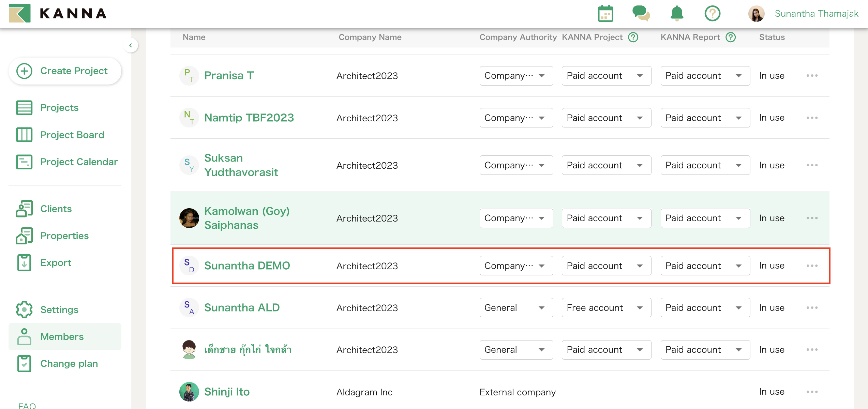Viewport: 868px width, 409px height.
Task: Open Shinji Ito's profile link
Action: (227, 392)
